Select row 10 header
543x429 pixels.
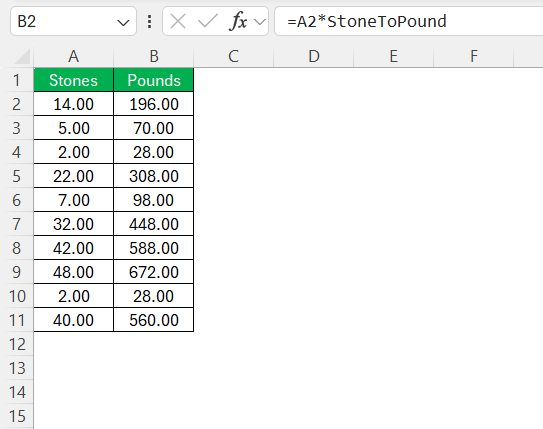pos(17,296)
